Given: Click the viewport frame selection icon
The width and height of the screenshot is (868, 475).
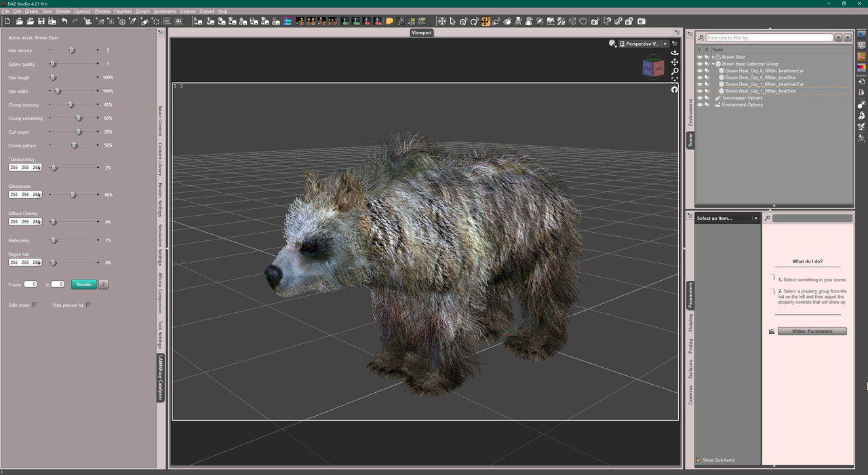Looking at the screenshot, I should coord(675,80).
